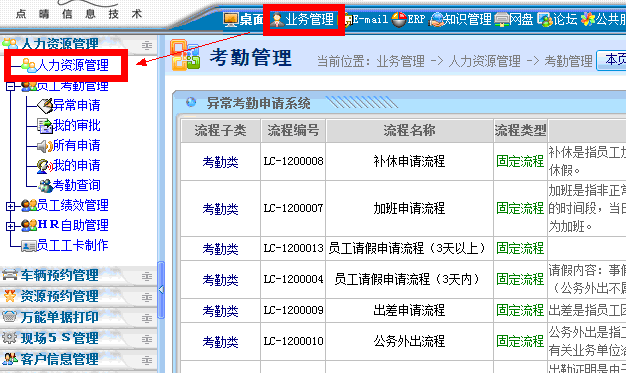Open the 论坛 forum icon

(545, 20)
